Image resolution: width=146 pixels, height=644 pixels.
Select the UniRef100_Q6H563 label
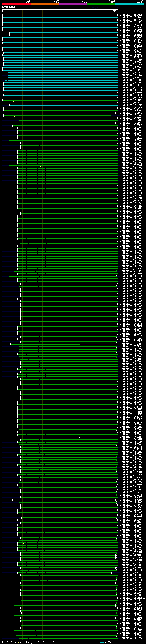(x=131, y=40)
